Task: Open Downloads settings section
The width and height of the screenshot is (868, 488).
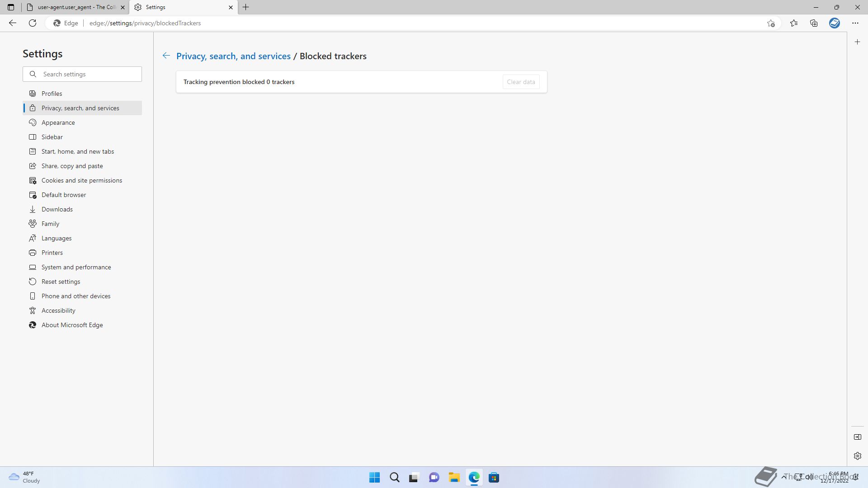Action: click(x=82, y=209)
